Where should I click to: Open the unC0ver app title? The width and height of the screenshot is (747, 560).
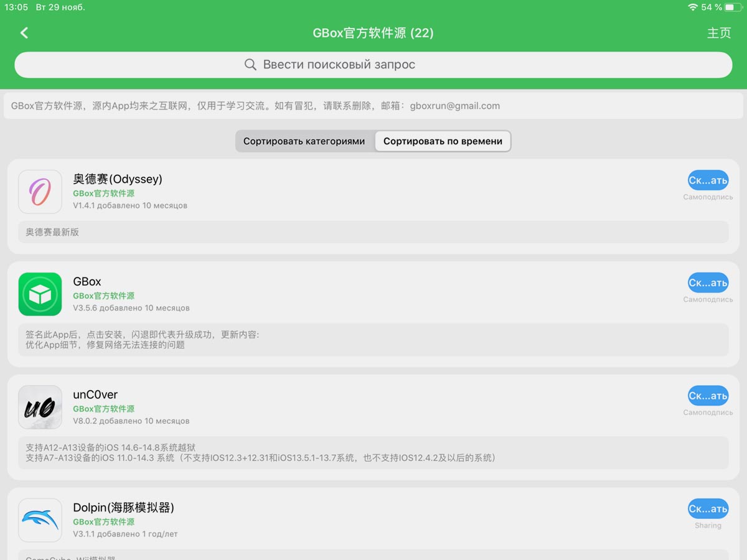(x=95, y=394)
